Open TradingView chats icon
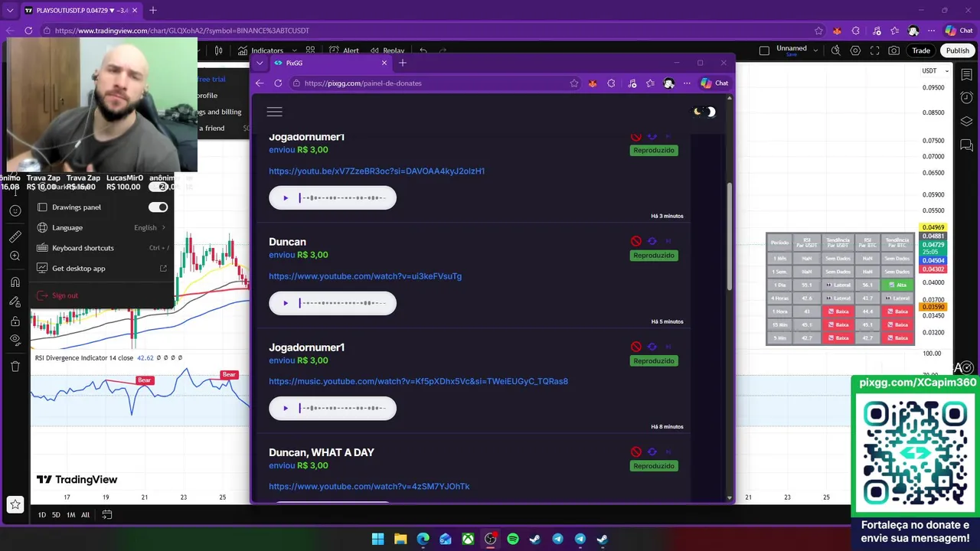Image resolution: width=980 pixels, height=551 pixels. click(966, 145)
